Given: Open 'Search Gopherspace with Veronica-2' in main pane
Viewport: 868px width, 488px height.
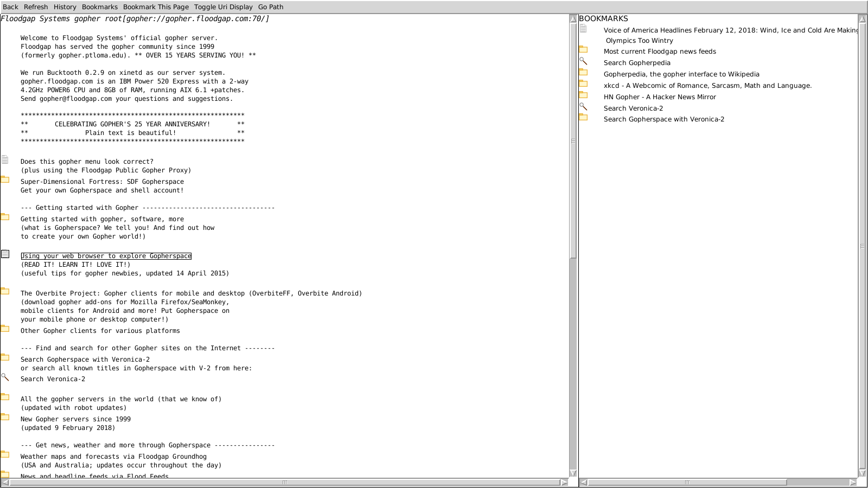Looking at the screenshot, I should click(85, 359).
